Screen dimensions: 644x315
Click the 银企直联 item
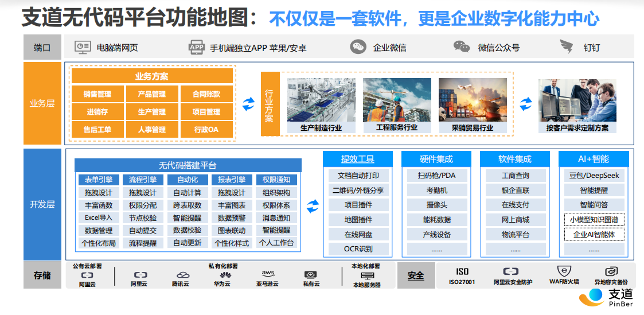point(516,190)
